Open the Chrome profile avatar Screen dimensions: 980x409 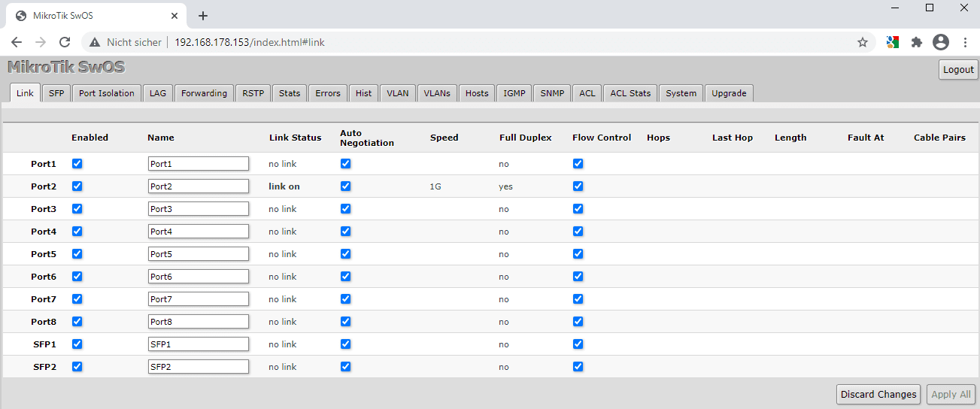[940, 43]
